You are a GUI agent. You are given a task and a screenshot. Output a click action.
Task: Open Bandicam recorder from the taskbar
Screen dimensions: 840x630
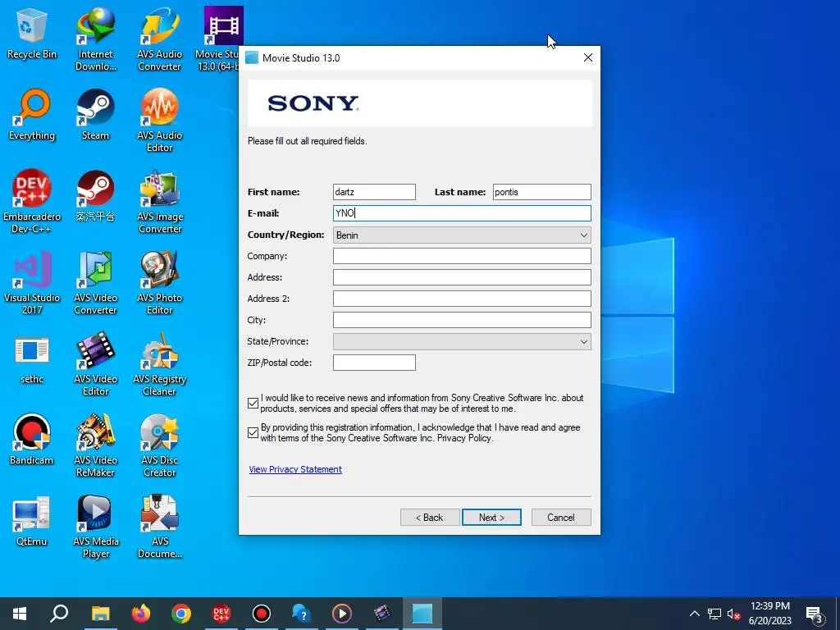[262, 614]
